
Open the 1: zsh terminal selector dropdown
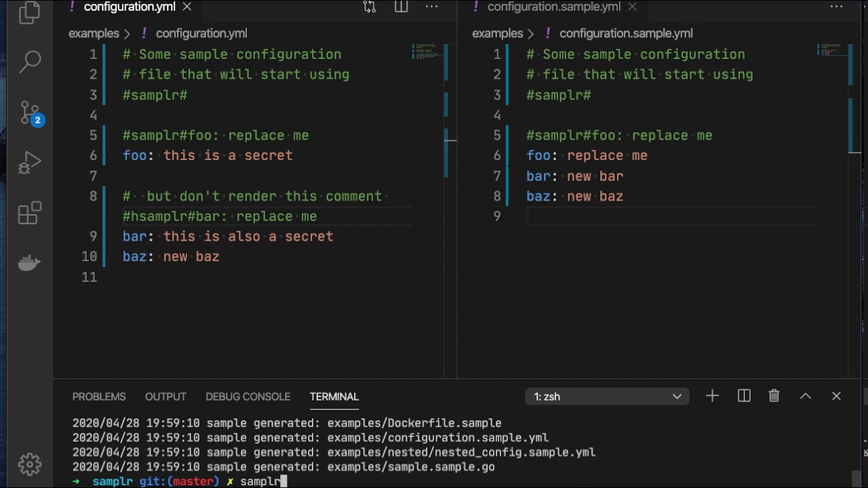point(607,396)
